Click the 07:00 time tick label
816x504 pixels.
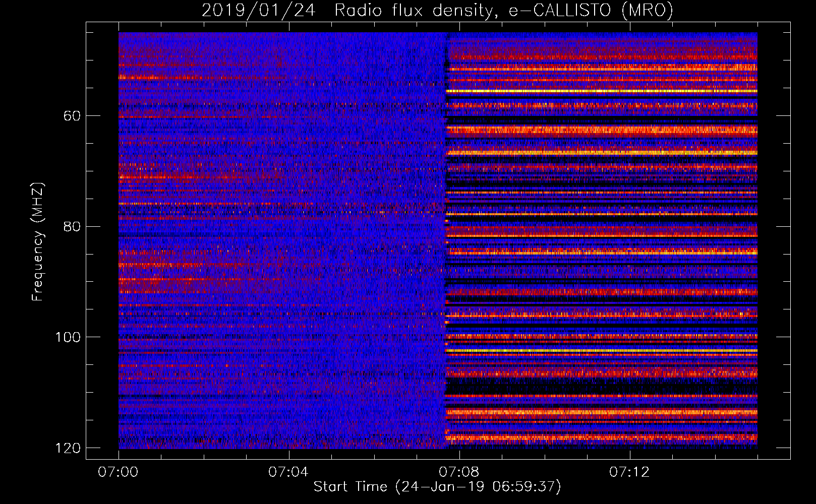[x=118, y=472]
